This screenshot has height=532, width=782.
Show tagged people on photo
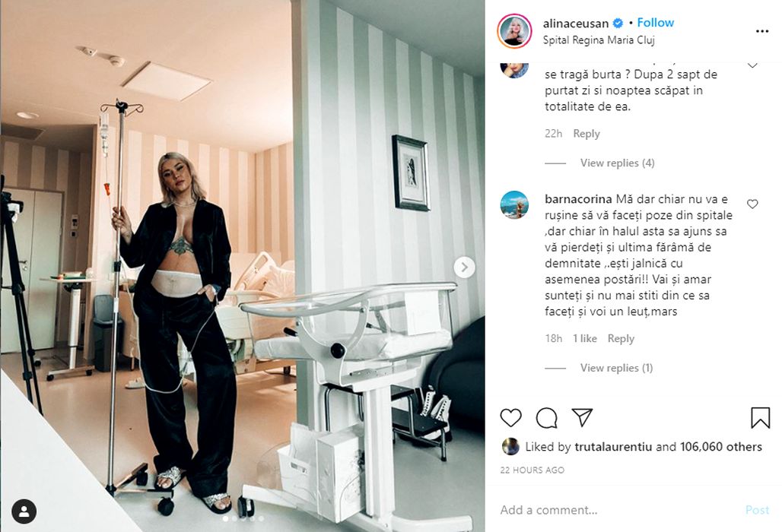pos(24,511)
